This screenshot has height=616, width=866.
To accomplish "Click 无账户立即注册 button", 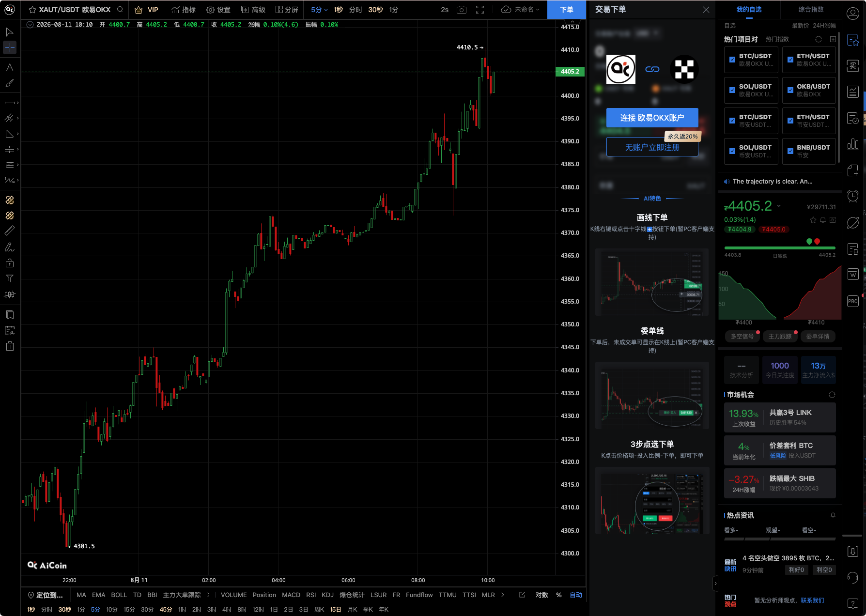I will [652, 147].
